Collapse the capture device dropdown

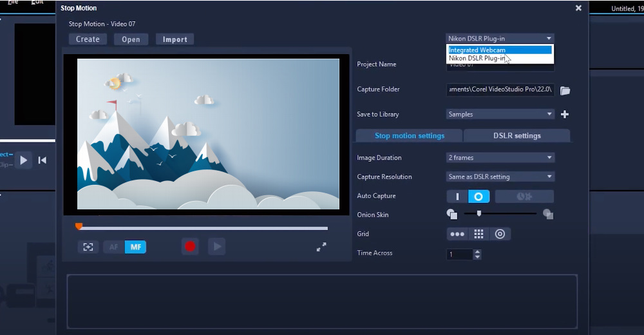coord(549,38)
